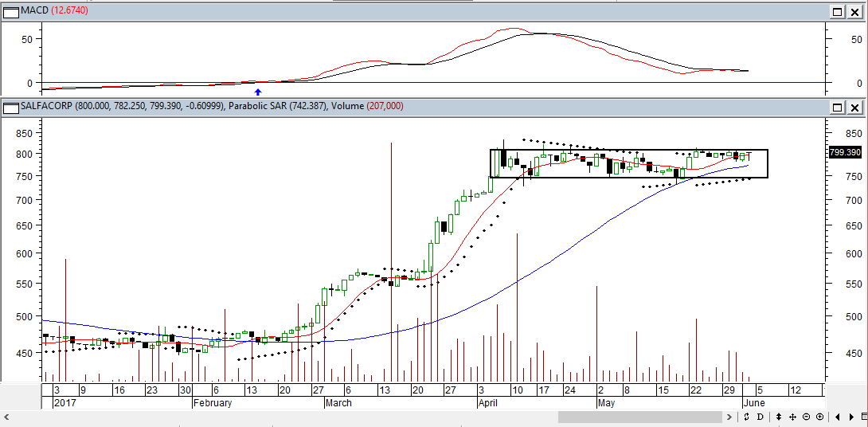Click the horizontal scrollbar thumb

point(640,417)
